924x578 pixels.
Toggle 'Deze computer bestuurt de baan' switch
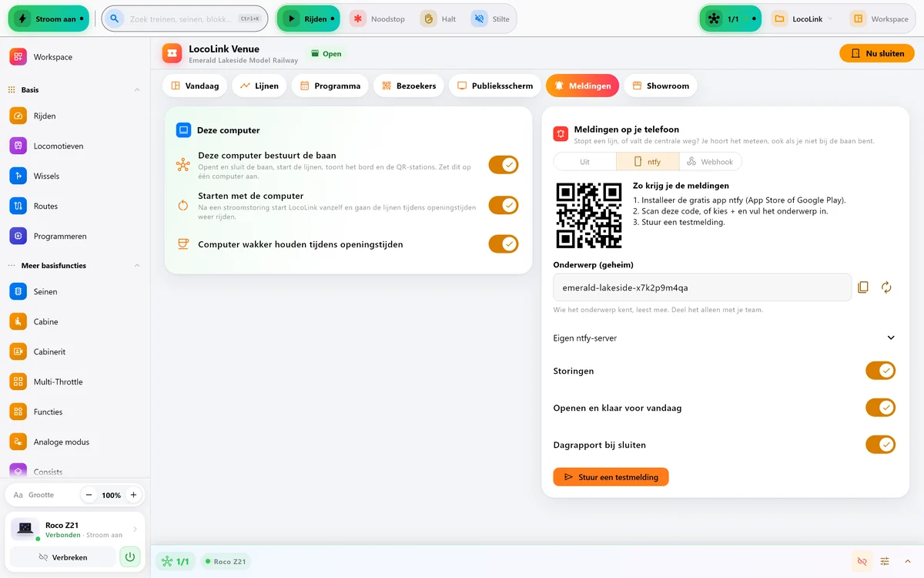point(504,165)
